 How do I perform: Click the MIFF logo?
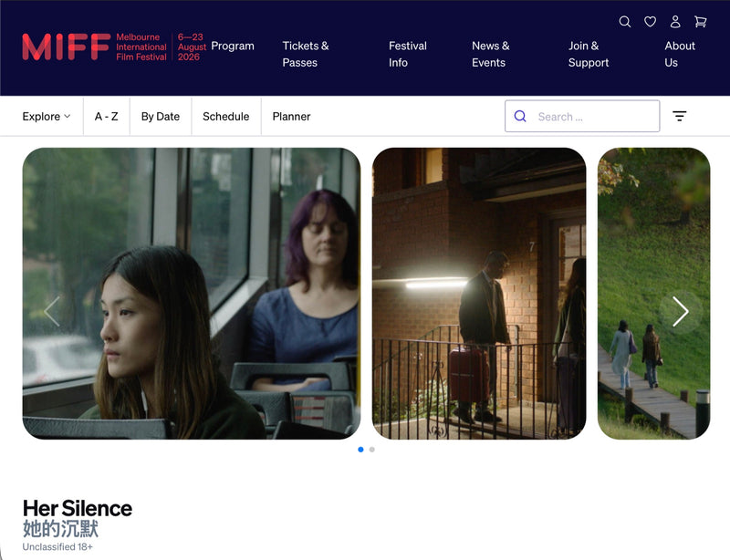point(66,47)
